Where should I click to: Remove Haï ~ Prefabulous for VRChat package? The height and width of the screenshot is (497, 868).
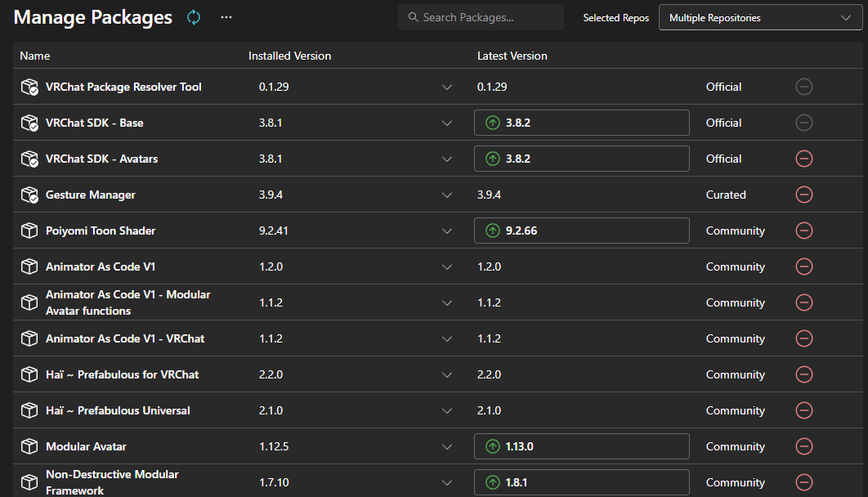[x=803, y=374]
